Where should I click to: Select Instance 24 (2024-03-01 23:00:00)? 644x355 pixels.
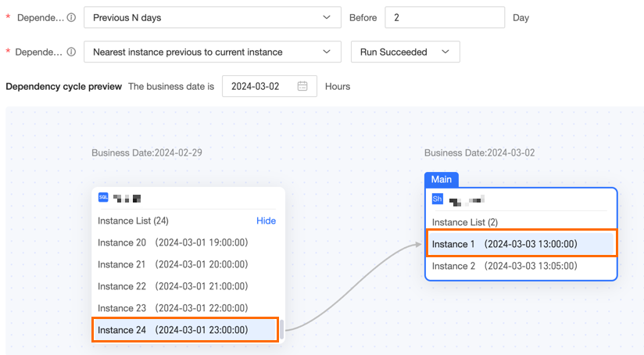185,329
